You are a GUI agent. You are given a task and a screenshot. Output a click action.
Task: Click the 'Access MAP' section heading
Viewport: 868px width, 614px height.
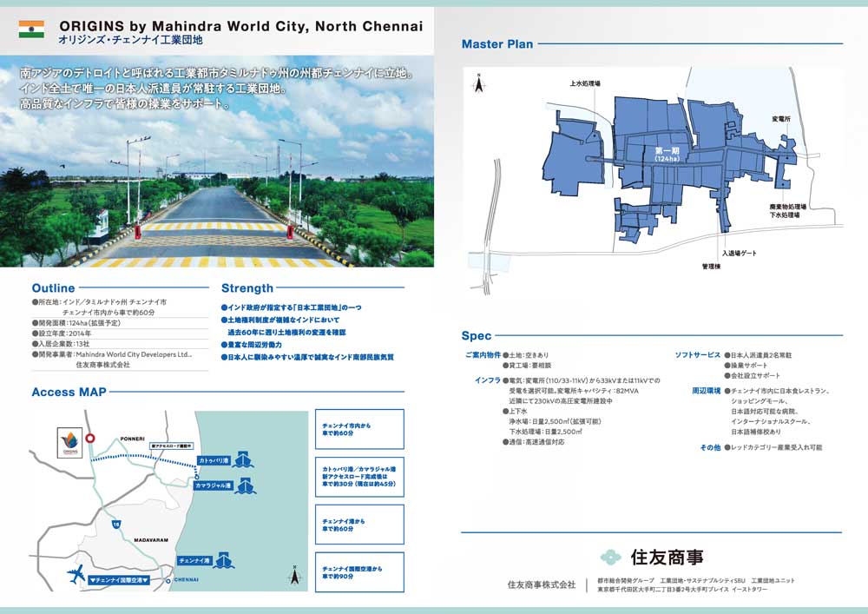tap(69, 392)
